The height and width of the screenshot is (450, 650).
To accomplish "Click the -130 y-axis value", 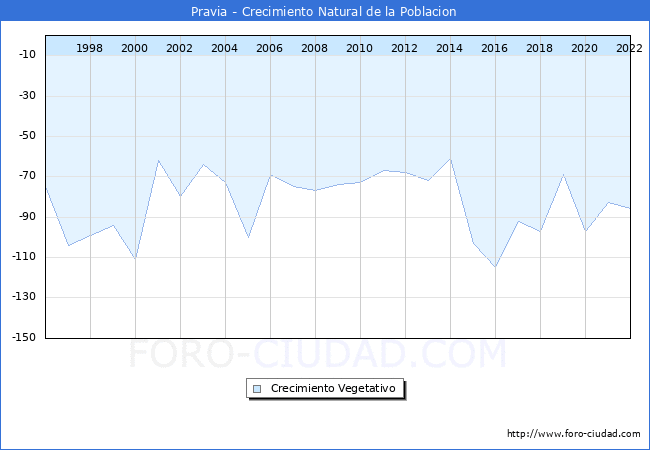I will tap(24, 297).
